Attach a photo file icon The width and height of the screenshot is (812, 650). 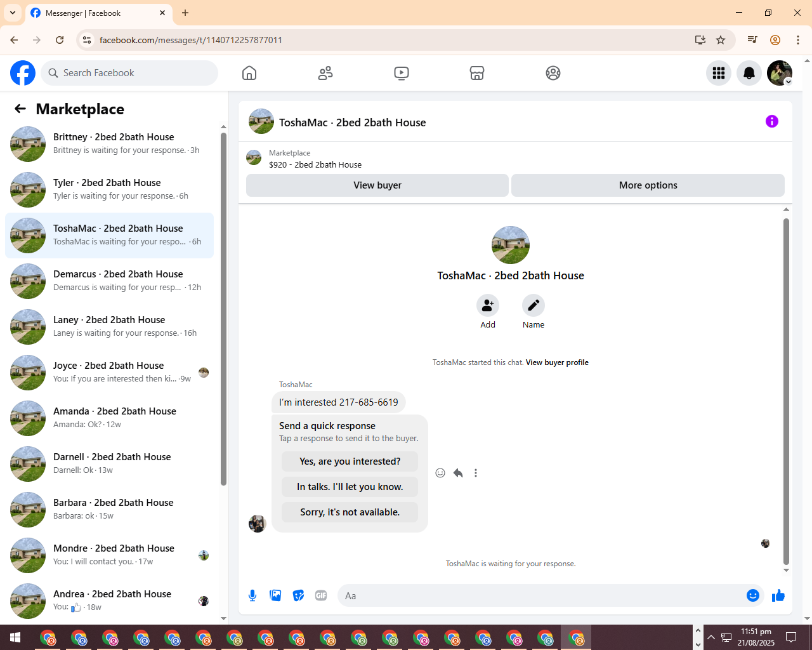275,595
